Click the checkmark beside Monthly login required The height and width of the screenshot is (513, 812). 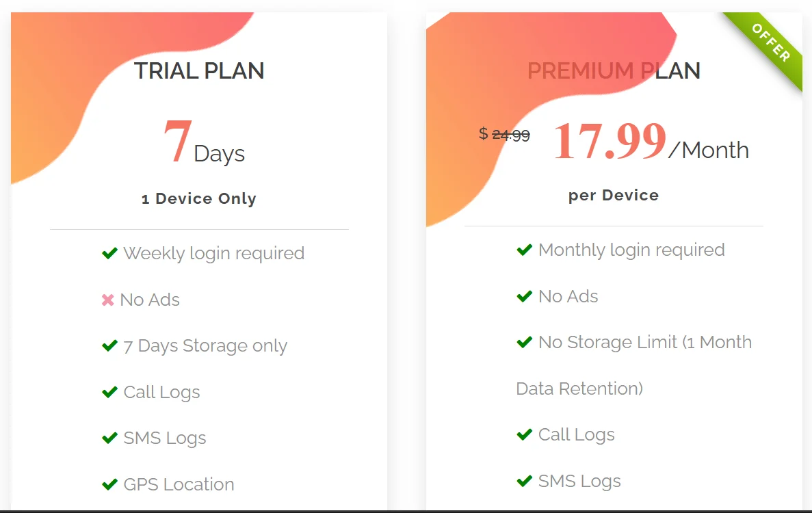pyautogui.click(x=525, y=250)
